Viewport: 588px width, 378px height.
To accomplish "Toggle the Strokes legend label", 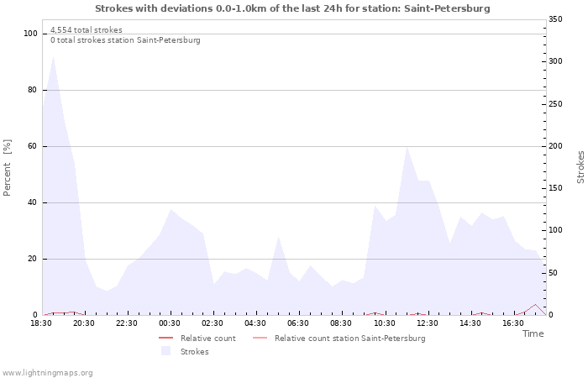I will [194, 351].
